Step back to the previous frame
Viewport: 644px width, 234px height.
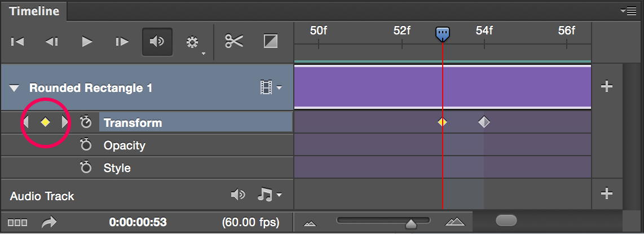click(52, 42)
